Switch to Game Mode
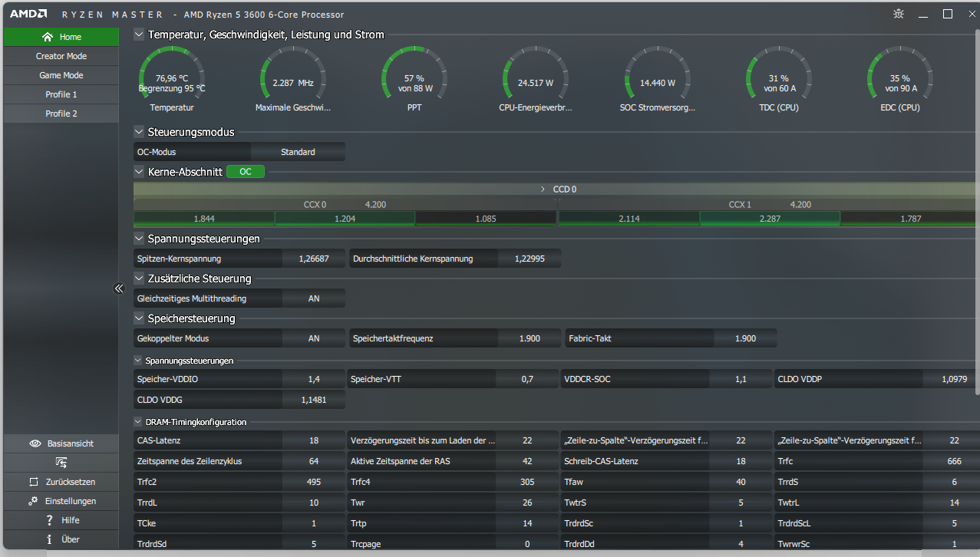980x557 pixels. tap(61, 75)
